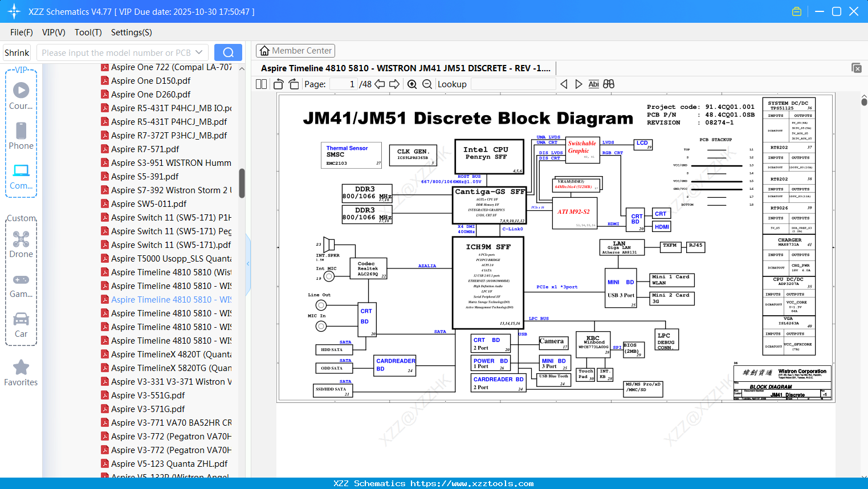This screenshot has height=489, width=868.
Task: Open Aspire V5-123 Quanta ZHL.pdf
Action: pyautogui.click(x=169, y=464)
